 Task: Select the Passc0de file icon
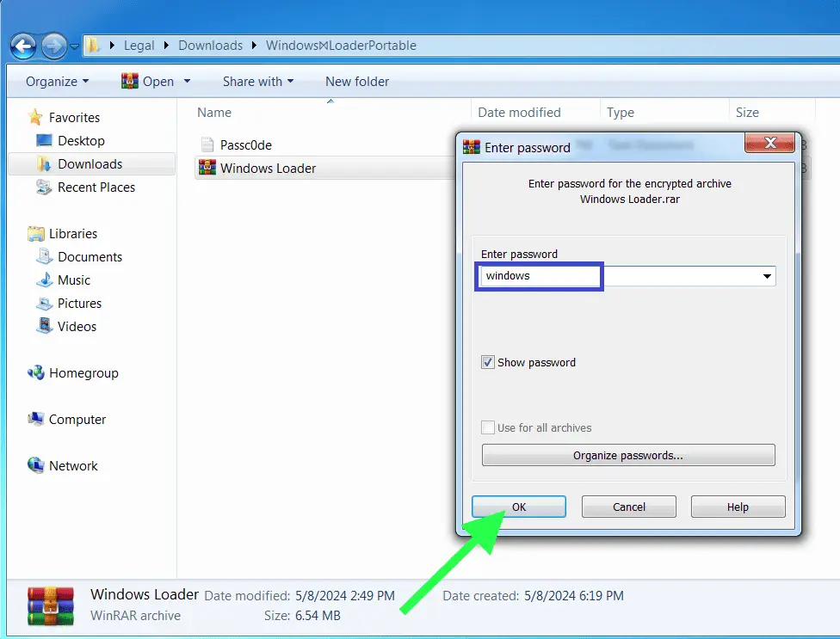[x=206, y=144]
